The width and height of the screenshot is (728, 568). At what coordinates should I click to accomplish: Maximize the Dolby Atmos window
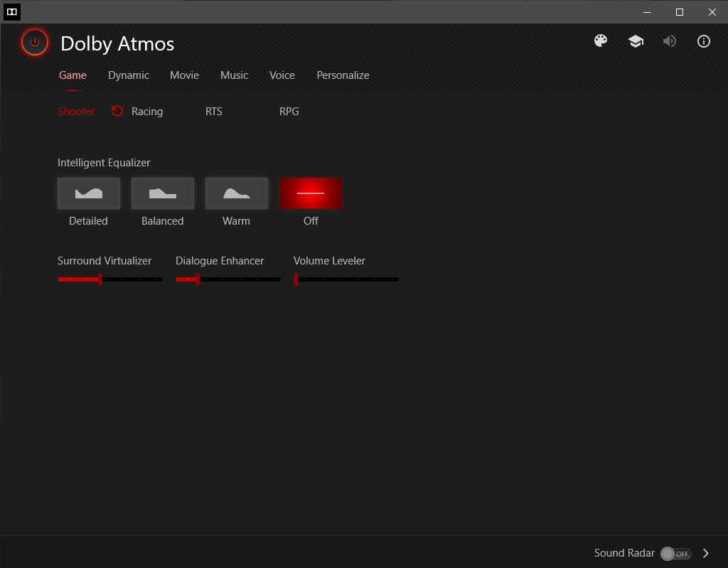click(x=680, y=12)
